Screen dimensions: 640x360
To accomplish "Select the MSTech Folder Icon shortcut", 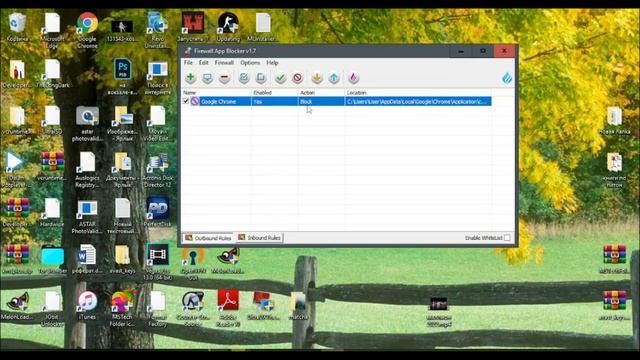I will click(122, 309).
